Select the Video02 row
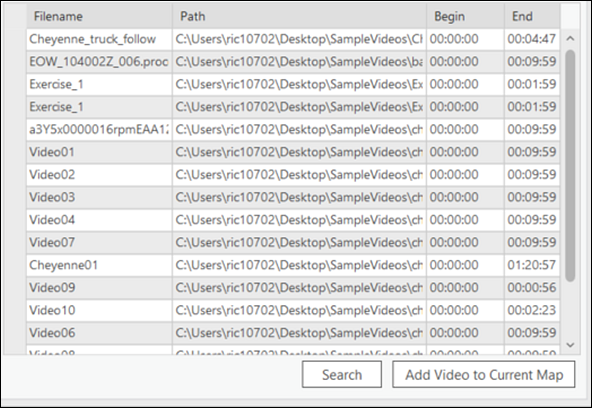 [293, 175]
